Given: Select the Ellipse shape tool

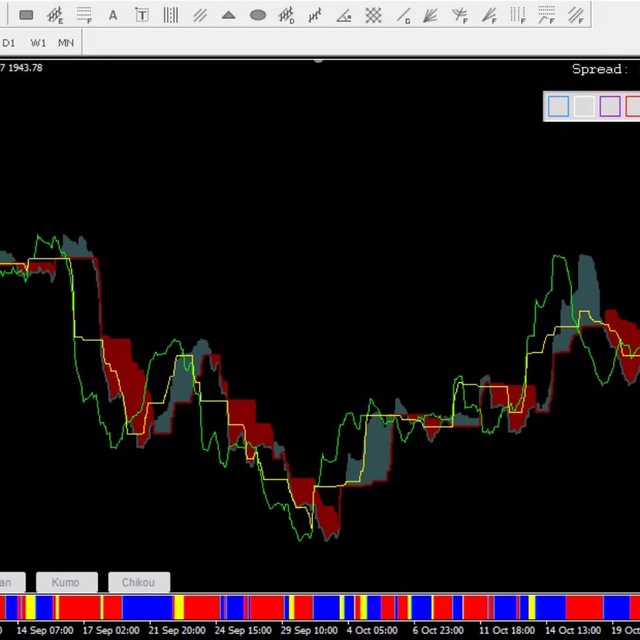Looking at the screenshot, I should click(258, 16).
